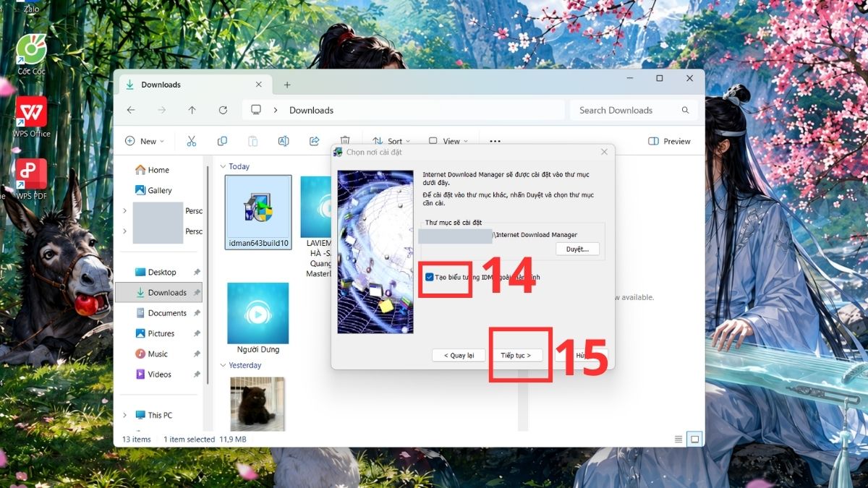
Task: Click Downloads in the address bar path
Action: click(x=311, y=110)
